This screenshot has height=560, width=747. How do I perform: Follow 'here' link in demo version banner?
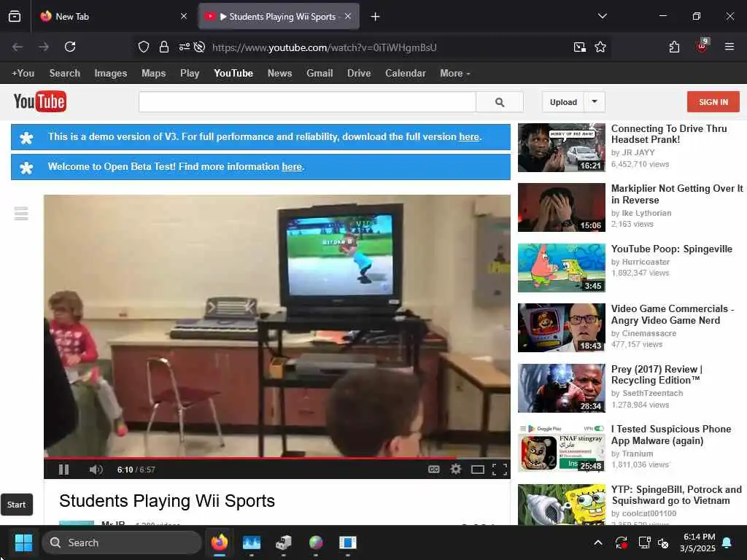[469, 136]
